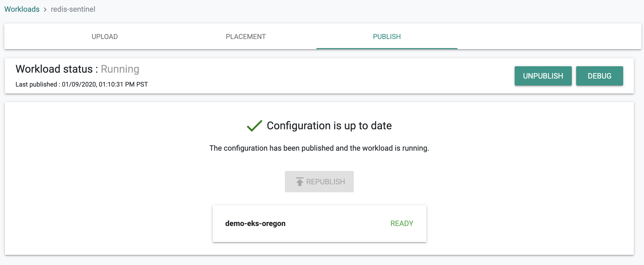This screenshot has width=644, height=265.
Task: Select the PUBLISH tab
Action: (387, 36)
